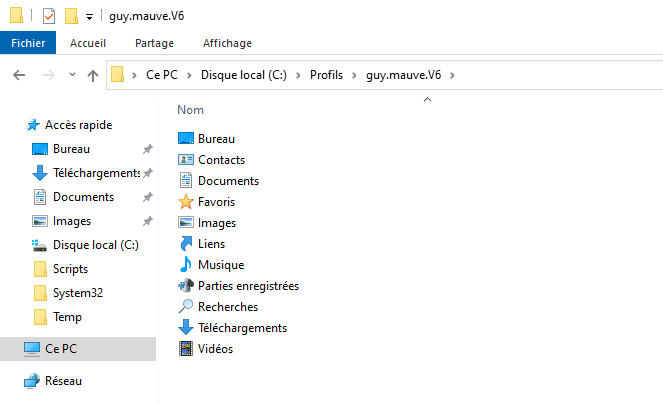Screen dimensions: 663x403
Task: Select the Affichage tab
Action: [227, 43]
